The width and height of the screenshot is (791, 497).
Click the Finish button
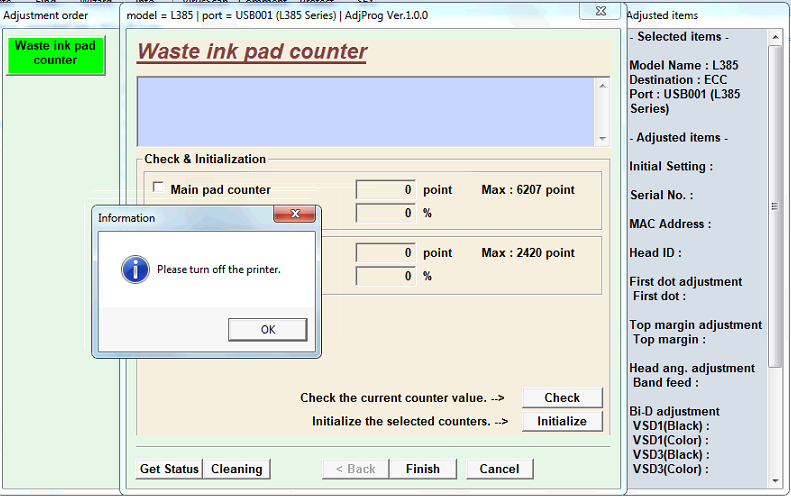[x=423, y=469]
